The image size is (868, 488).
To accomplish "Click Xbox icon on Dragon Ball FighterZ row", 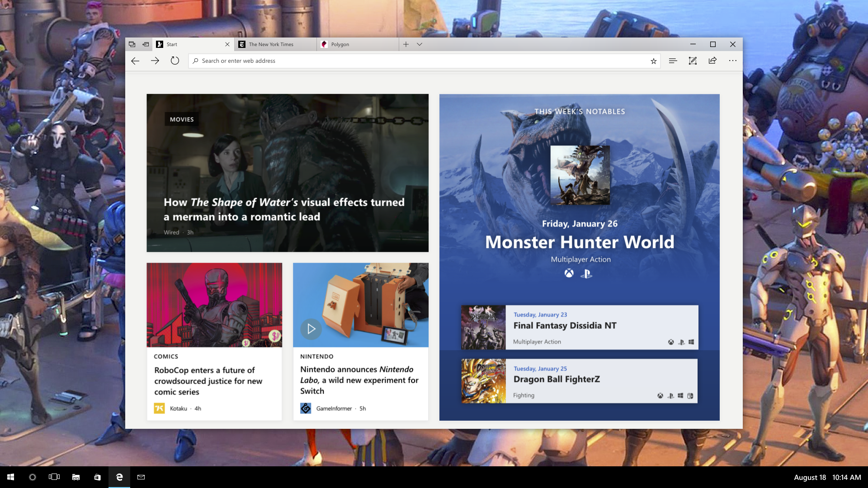I will (660, 396).
